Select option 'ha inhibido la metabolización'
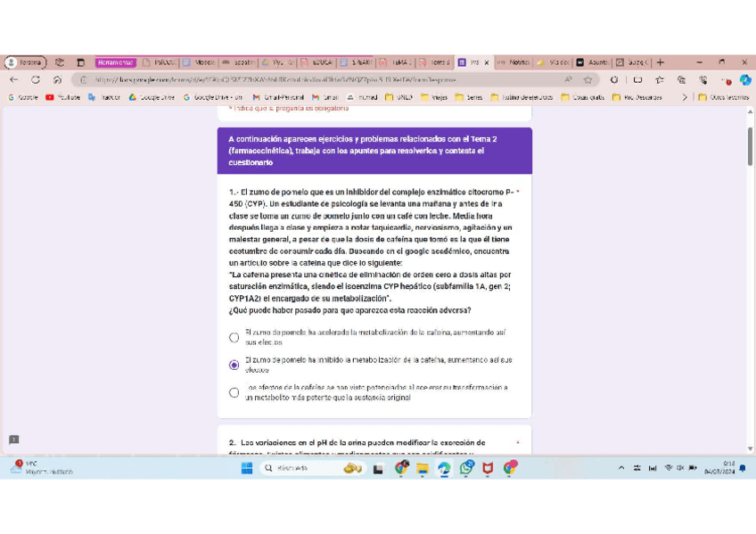 (x=234, y=365)
